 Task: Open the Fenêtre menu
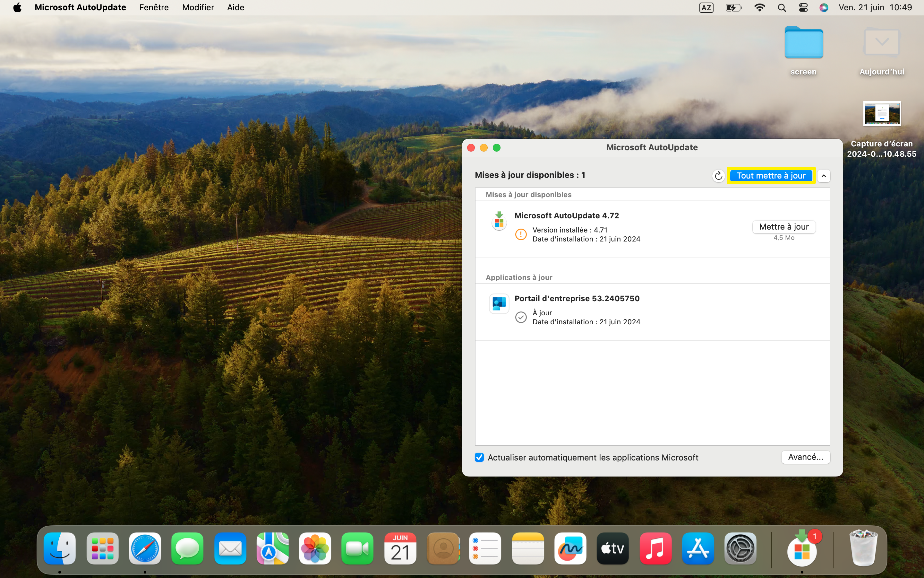click(154, 8)
